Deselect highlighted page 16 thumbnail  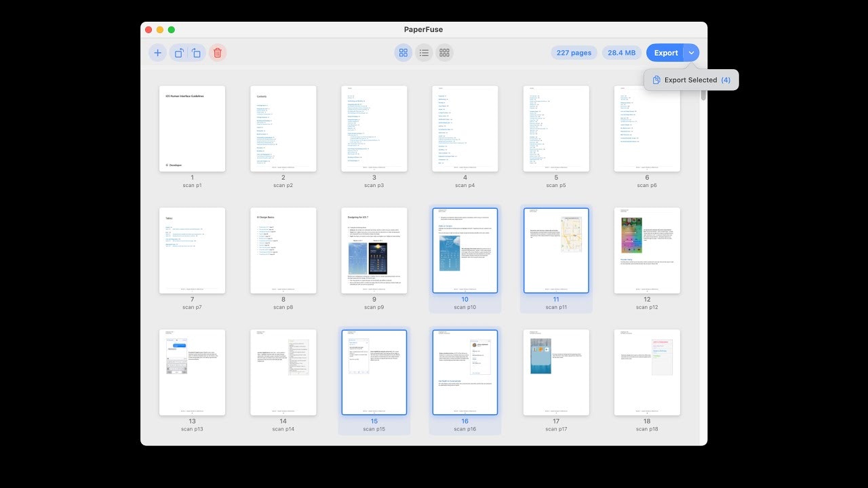click(x=465, y=373)
